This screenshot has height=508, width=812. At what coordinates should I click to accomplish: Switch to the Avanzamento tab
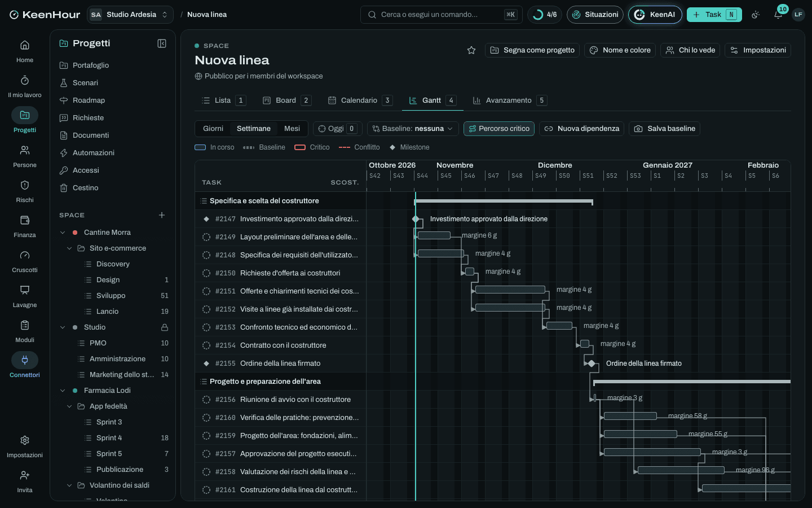509,100
